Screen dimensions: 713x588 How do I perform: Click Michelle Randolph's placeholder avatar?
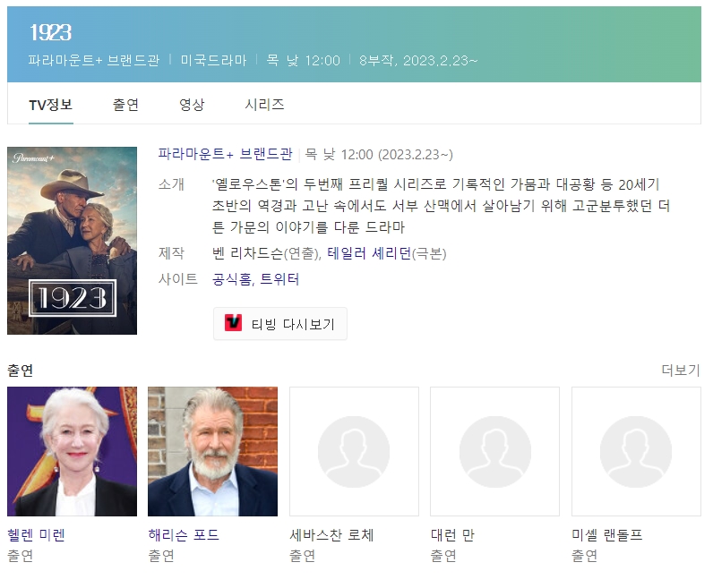[636, 451]
